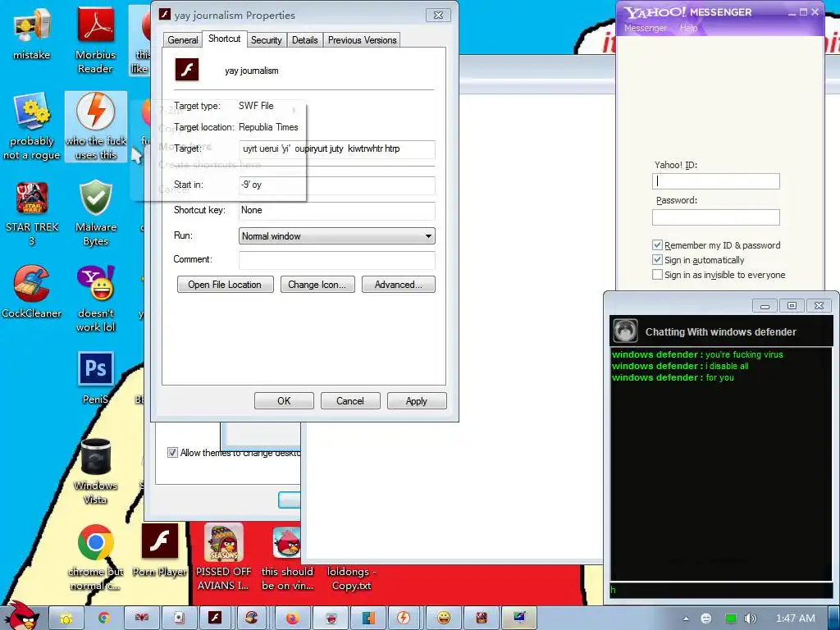Enable Sign in as invisible to everyone
The height and width of the screenshot is (630, 840).
click(657, 275)
